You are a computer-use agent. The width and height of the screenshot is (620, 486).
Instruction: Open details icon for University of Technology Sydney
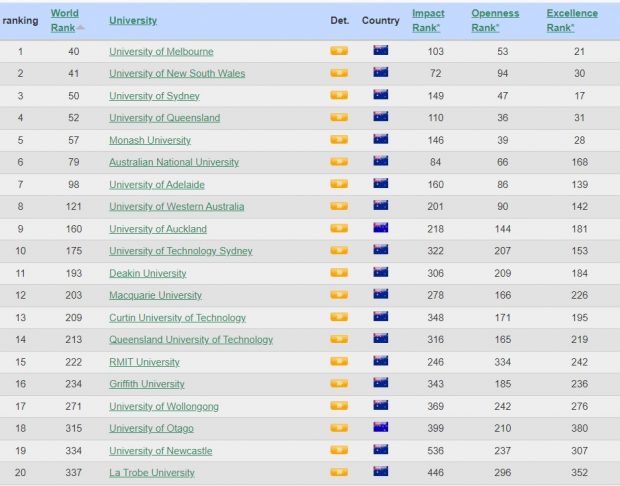tap(339, 250)
